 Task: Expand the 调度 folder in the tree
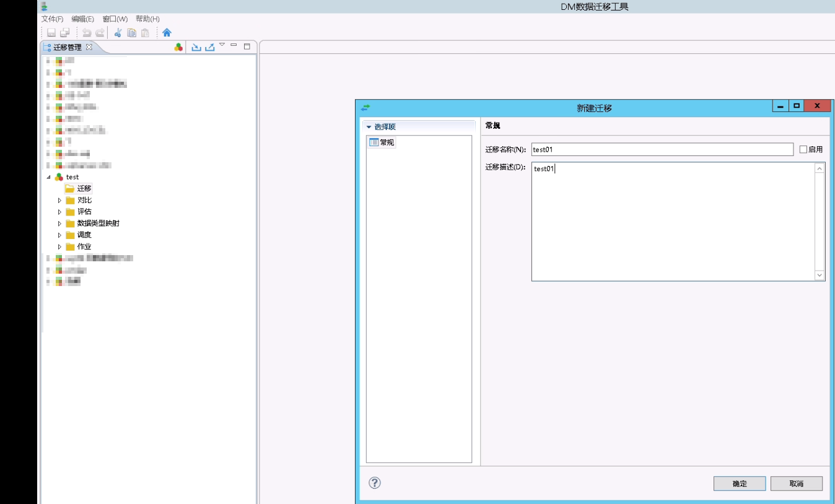(59, 235)
